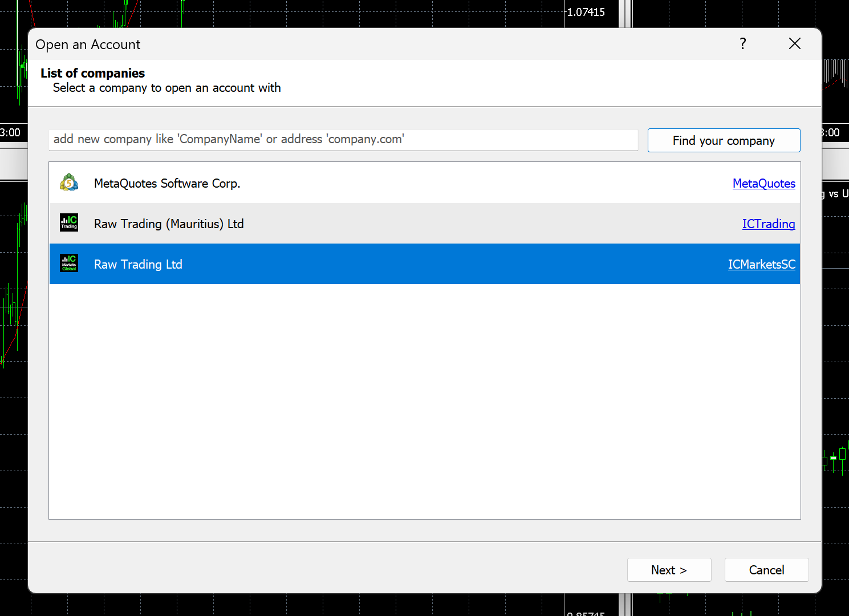Focus the add new company search field
Image resolution: width=849 pixels, height=616 pixels.
[343, 140]
